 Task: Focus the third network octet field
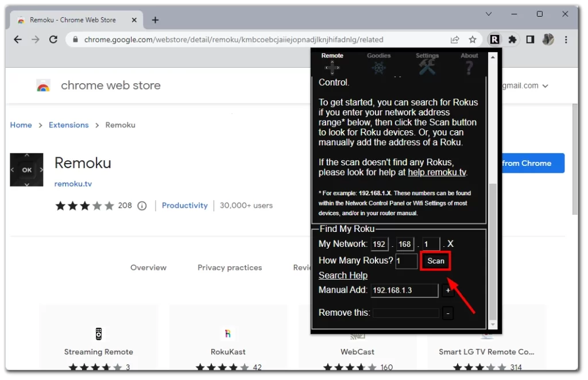pos(431,245)
